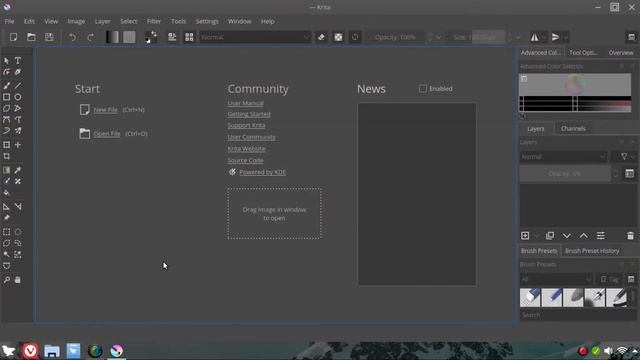Open the layer blending mode Normal dropdown
Image resolution: width=640 pixels, height=360 pixels.
tap(563, 157)
